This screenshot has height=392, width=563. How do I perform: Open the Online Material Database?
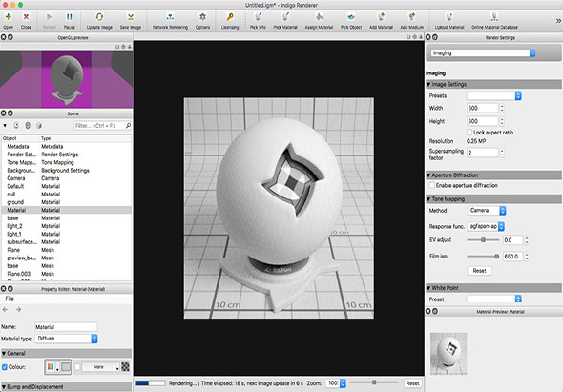pos(494,20)
